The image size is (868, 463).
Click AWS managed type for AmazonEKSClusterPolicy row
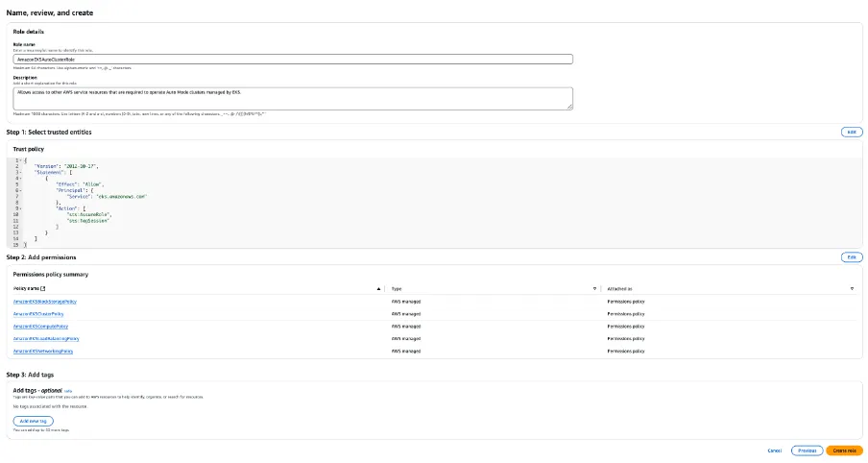tap(406, 314)
